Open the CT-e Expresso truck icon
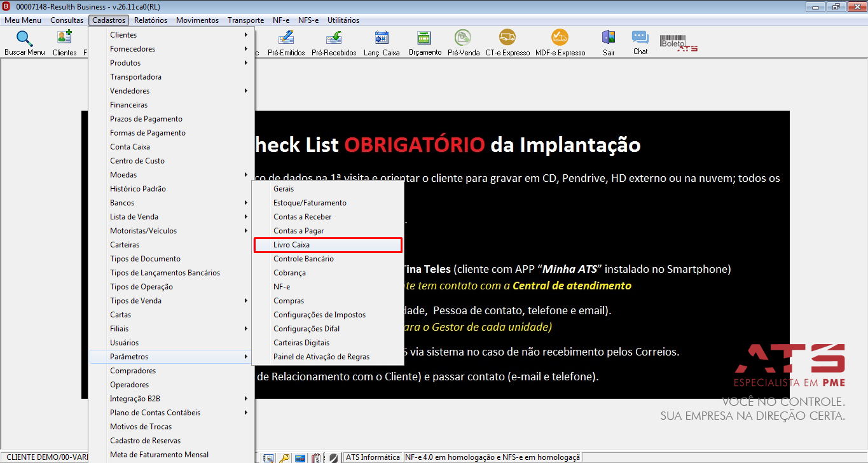This screenshot has height=463, width=868. [507, 43]
